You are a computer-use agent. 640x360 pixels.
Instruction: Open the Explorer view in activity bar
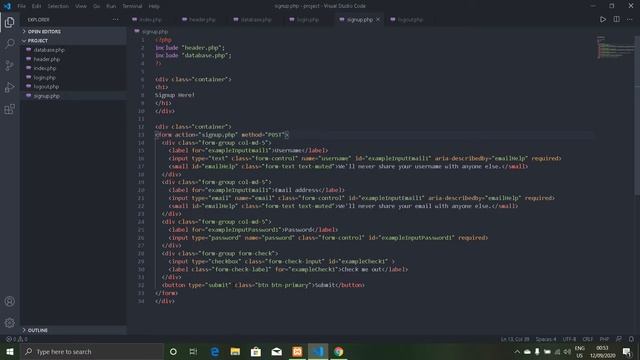(x=9, y=22)
